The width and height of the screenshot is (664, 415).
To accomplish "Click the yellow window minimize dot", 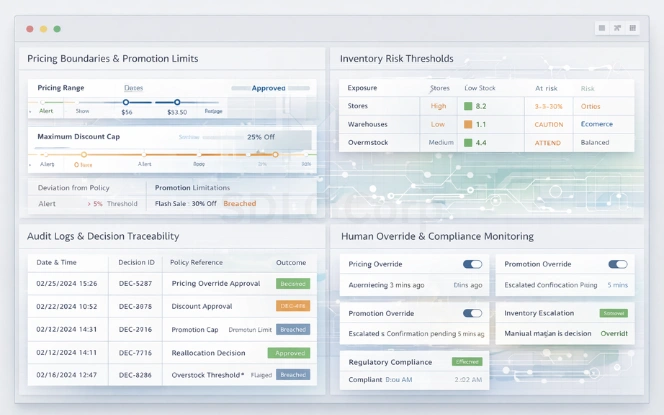I will (x=43, y=29).
